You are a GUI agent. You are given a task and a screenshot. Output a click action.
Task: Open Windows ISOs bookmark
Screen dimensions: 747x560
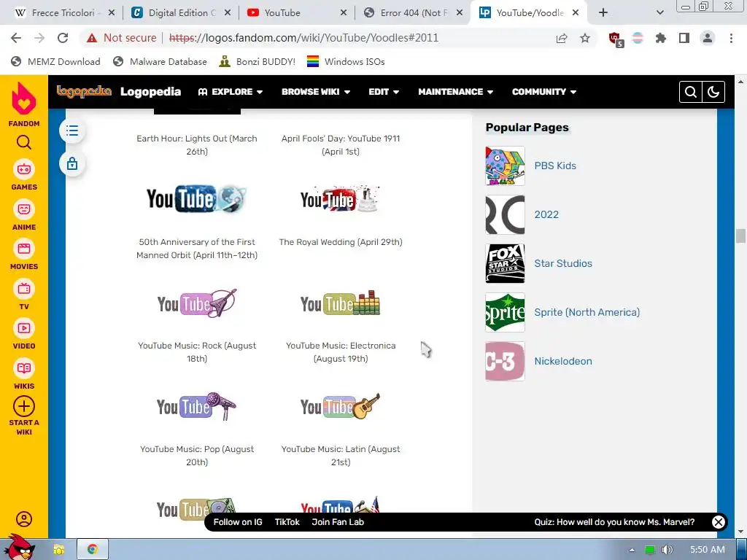(346, 61)
